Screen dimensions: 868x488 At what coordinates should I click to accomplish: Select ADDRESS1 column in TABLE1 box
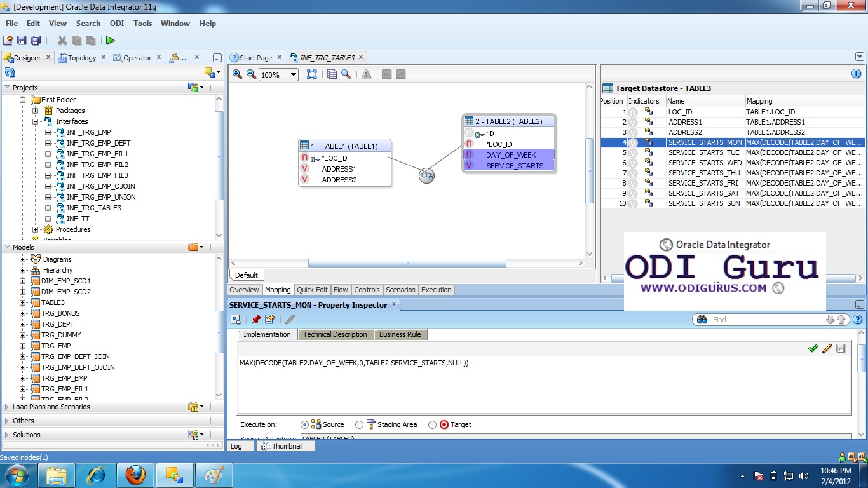[339, 169]
